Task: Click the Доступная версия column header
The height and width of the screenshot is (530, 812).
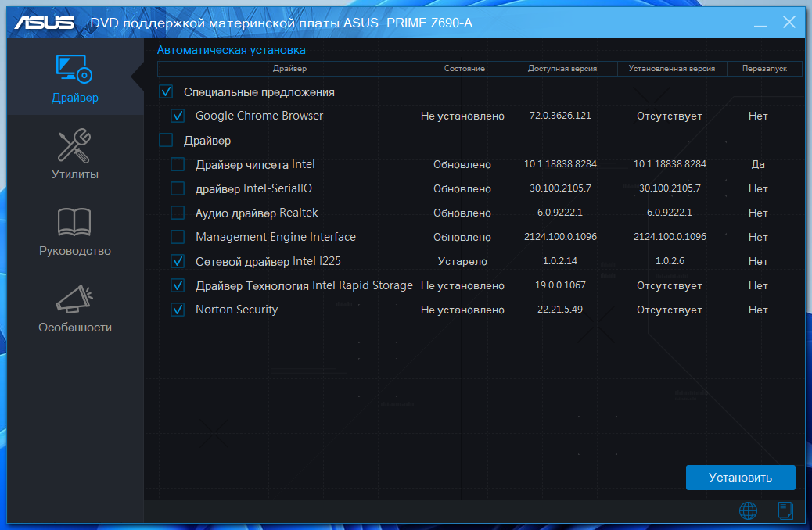Action: 562,68
